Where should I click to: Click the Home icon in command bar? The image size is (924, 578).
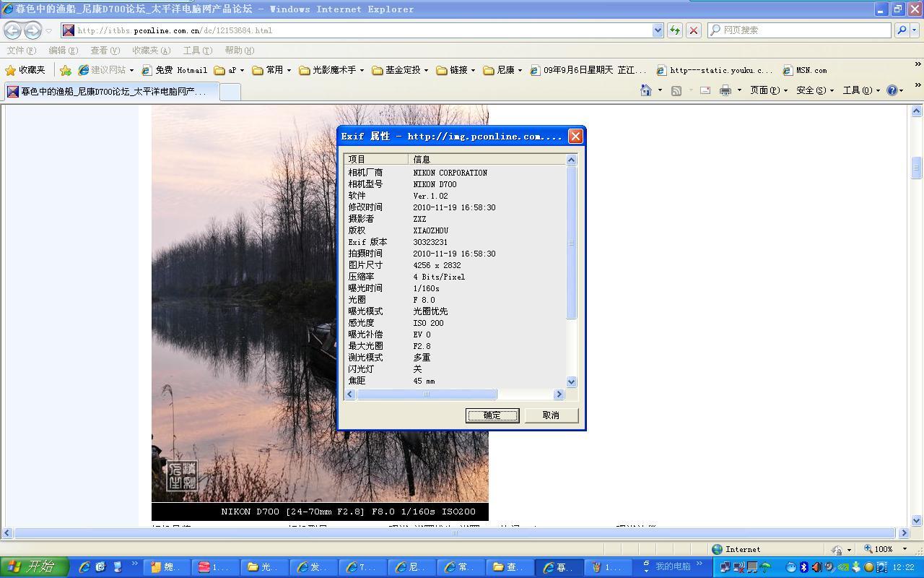[x=646, y=90]
